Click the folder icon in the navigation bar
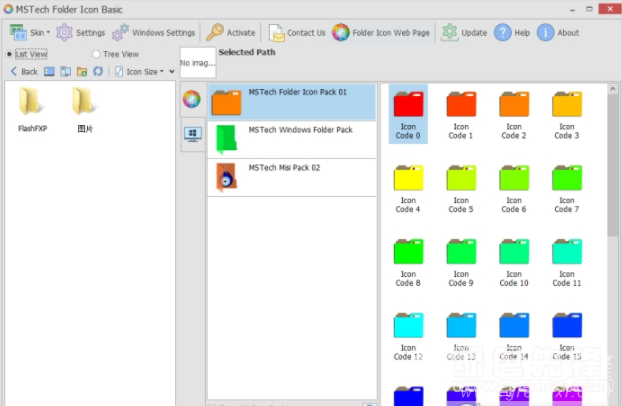This screenshot has width=622, height=406. pyautogui.click(x=82, y=71)
